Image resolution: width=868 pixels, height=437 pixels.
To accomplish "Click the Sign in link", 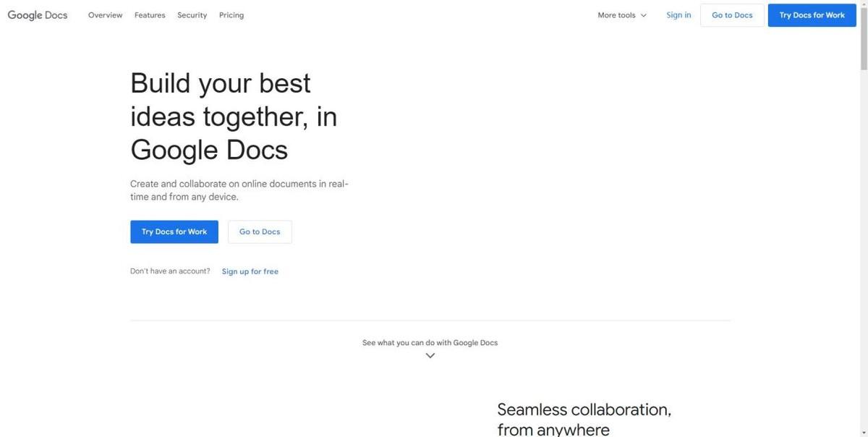I will pos(678,15).
